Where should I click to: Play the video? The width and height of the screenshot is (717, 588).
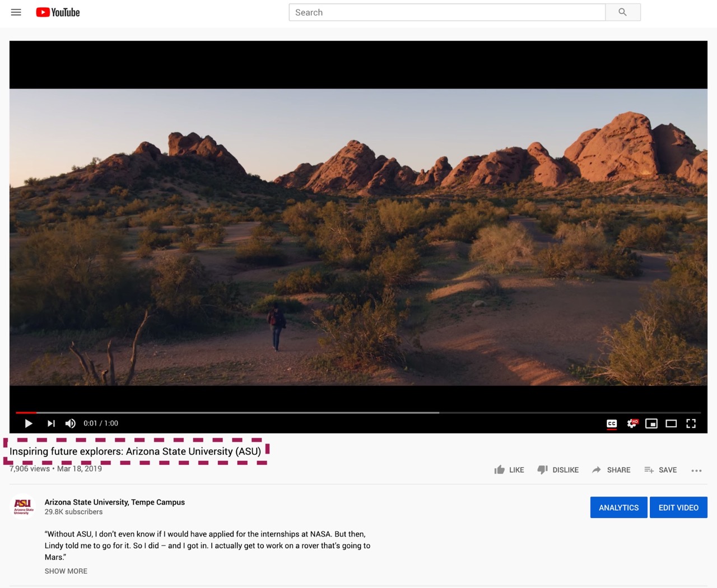[29, 423]
